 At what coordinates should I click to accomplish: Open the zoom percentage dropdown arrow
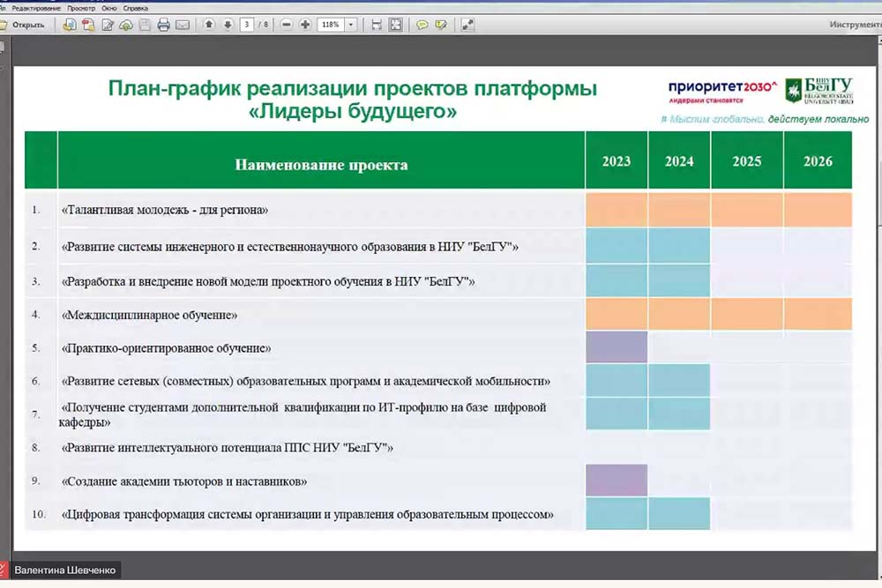[x=351, y=25]
